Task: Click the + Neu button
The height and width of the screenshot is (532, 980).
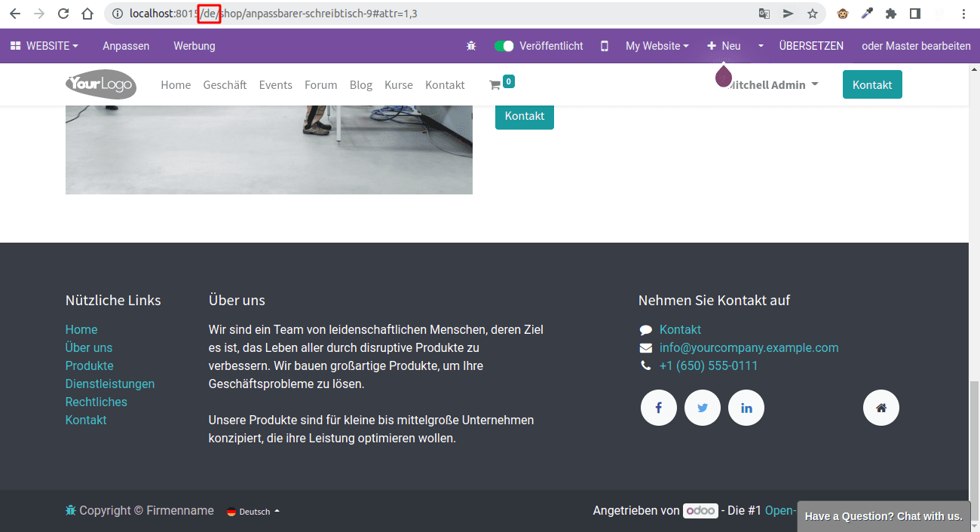Action: click(x=724, y=46)
